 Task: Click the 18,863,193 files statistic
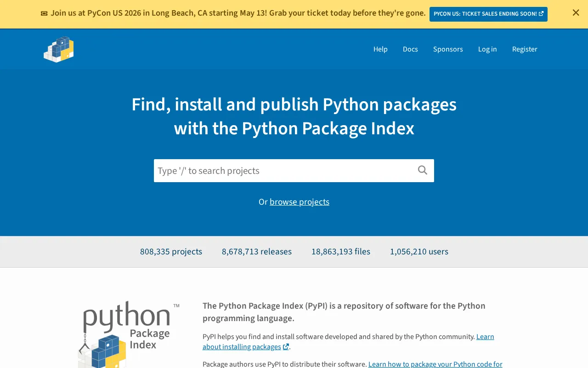pos(341,252)
